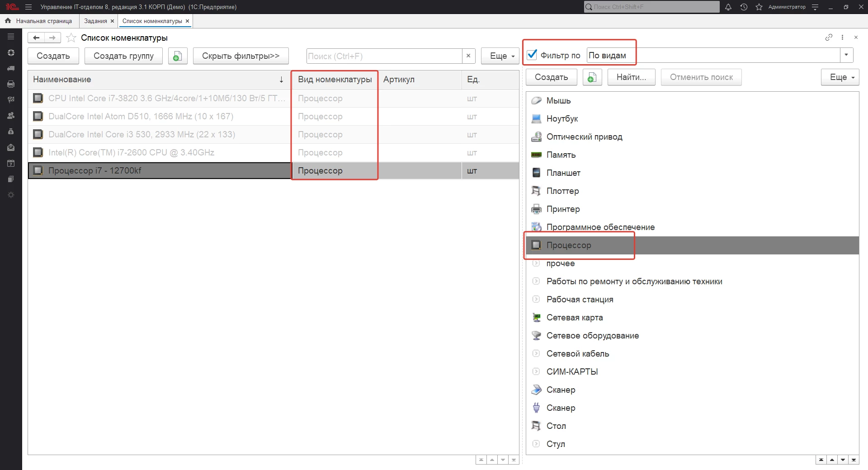Click copy icon in filter panel toolbar

592,77
